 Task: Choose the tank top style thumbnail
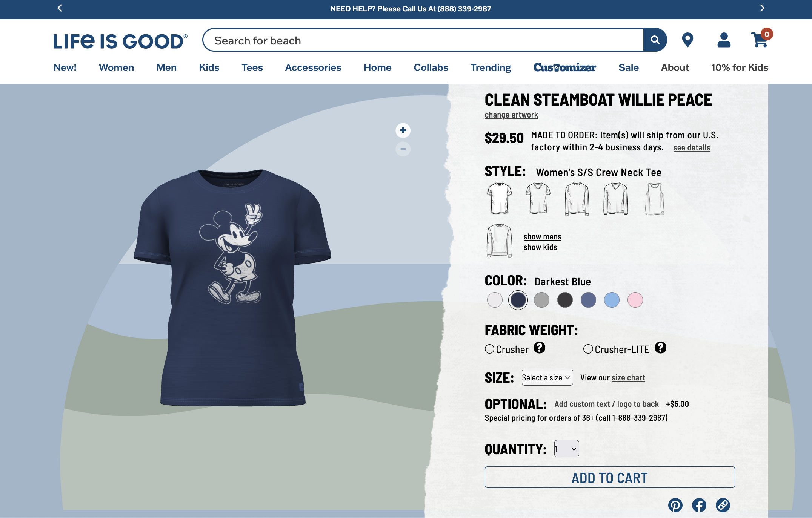655,199
